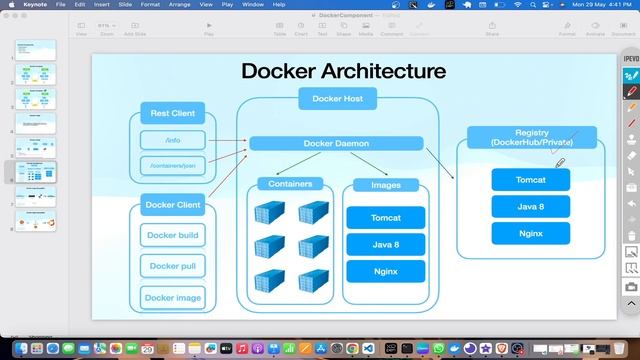Collapse the IPEVO toolbar with the chevron

pyautogui.click(x=631, y=304)
